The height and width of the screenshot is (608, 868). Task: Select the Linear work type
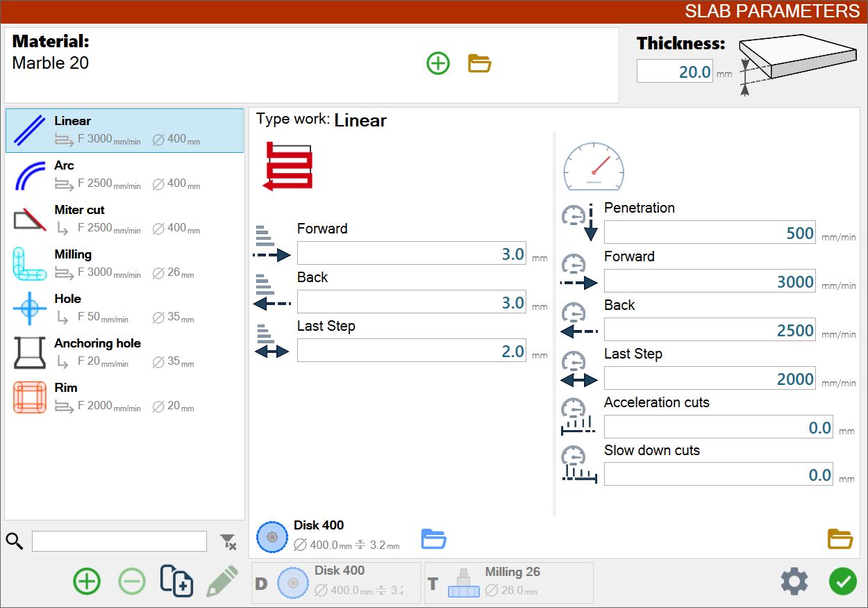[x=124, y=131]
